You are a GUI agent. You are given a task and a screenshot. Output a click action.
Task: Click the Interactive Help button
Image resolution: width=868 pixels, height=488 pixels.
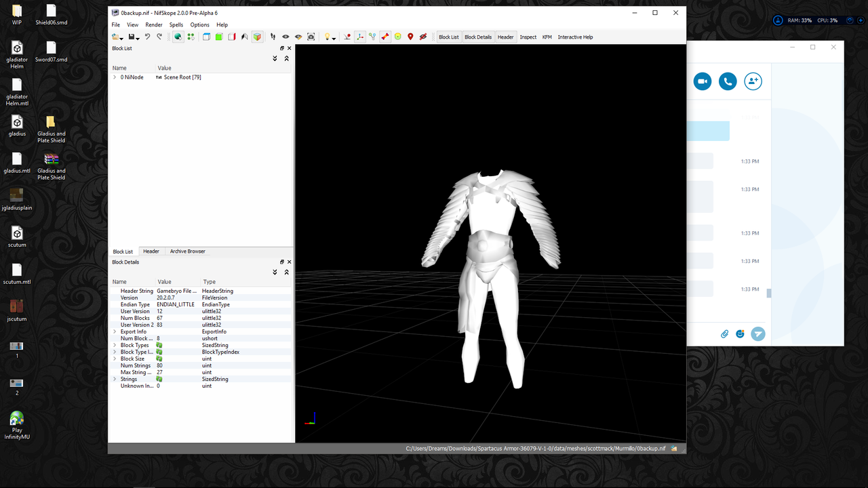(575, 37)
